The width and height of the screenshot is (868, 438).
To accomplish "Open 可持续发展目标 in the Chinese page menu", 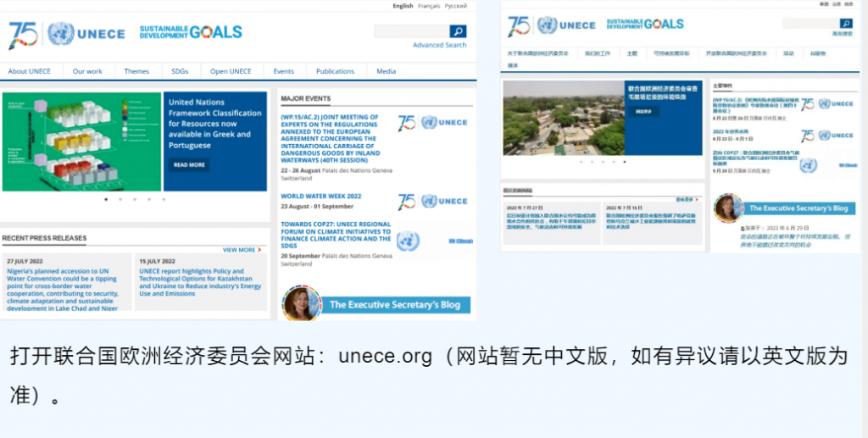I will (x=671, y=53).
